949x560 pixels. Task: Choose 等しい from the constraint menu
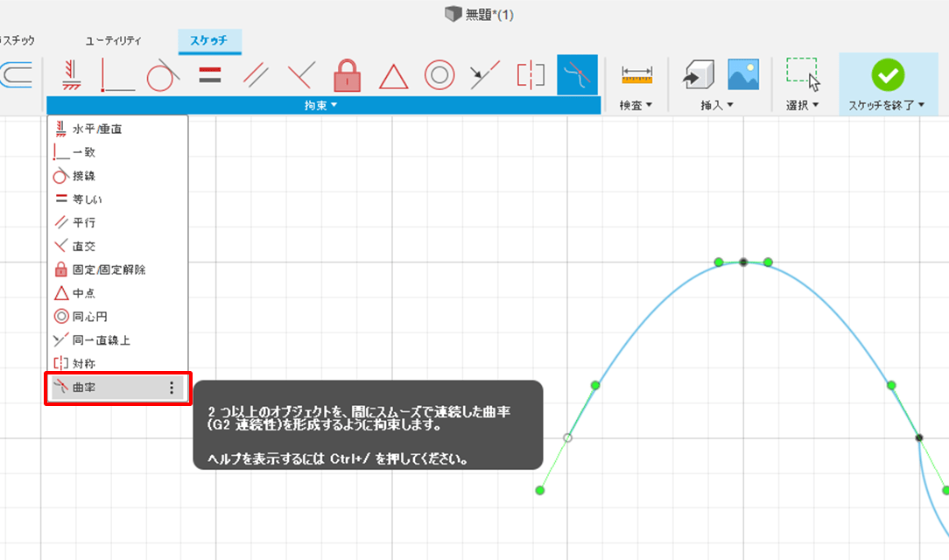pos(117,199)
